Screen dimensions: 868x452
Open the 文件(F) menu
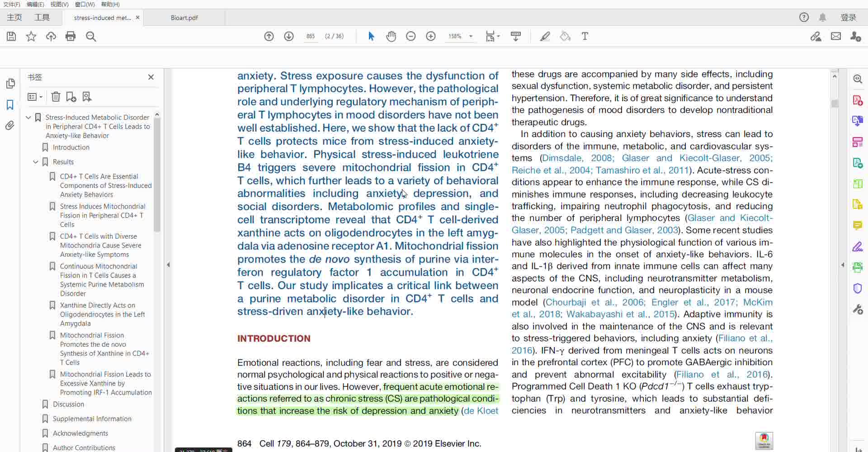[12, 4]
